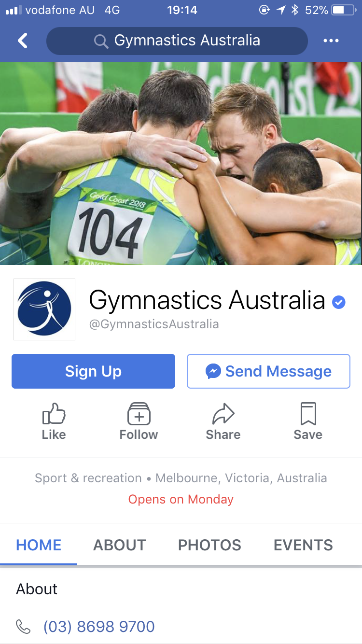Switch to the ABOUT tab
The height and width of the screenshot is (644, 362).
[x=120, y=545]
